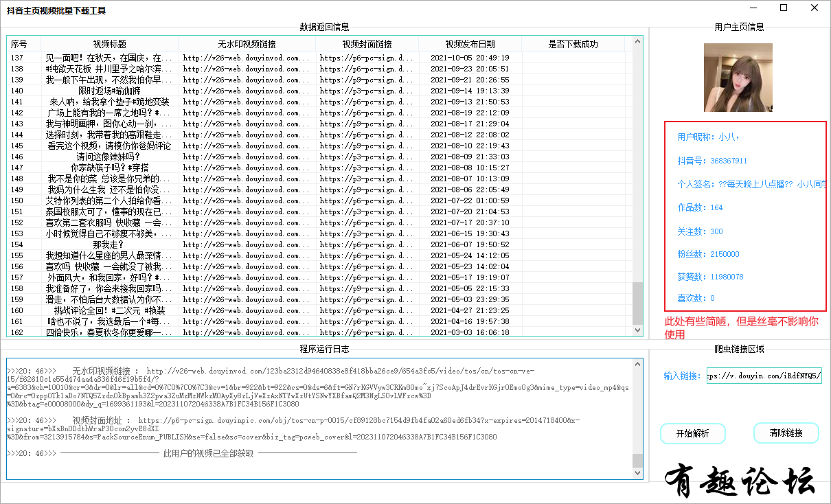
Task: Select title '我一般下午出现，不然我怕你早...'
Action: (x=109, y=80)
